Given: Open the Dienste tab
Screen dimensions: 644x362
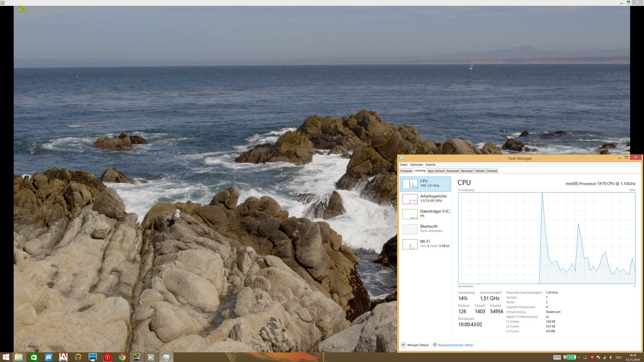Looking at the screenshot, I should 492,171.
